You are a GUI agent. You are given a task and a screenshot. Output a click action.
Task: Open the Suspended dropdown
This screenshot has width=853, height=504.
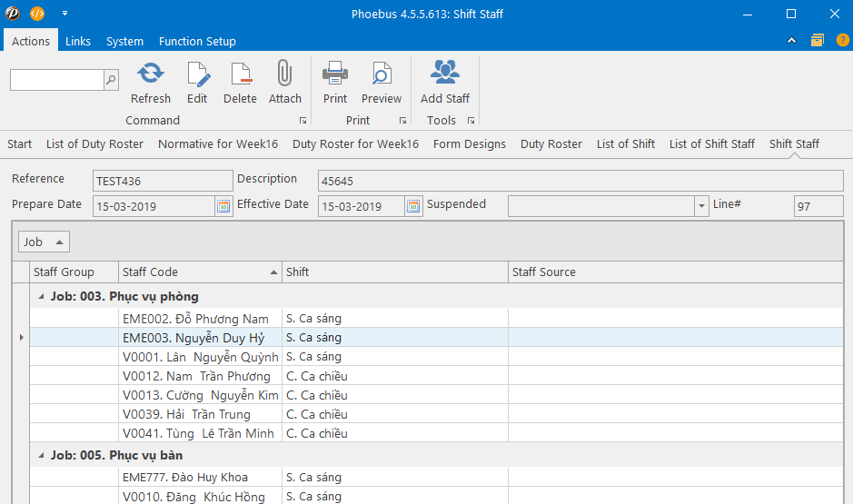click(701, 206)
